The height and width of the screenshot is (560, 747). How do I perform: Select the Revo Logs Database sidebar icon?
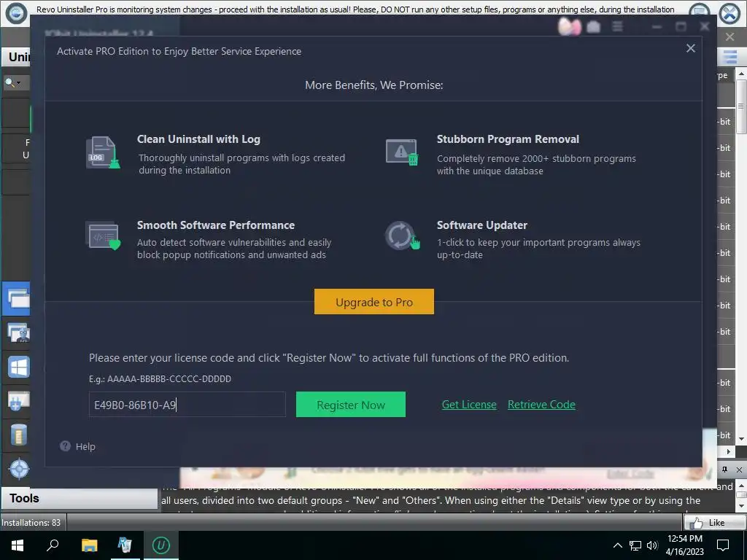pos(18,435)
